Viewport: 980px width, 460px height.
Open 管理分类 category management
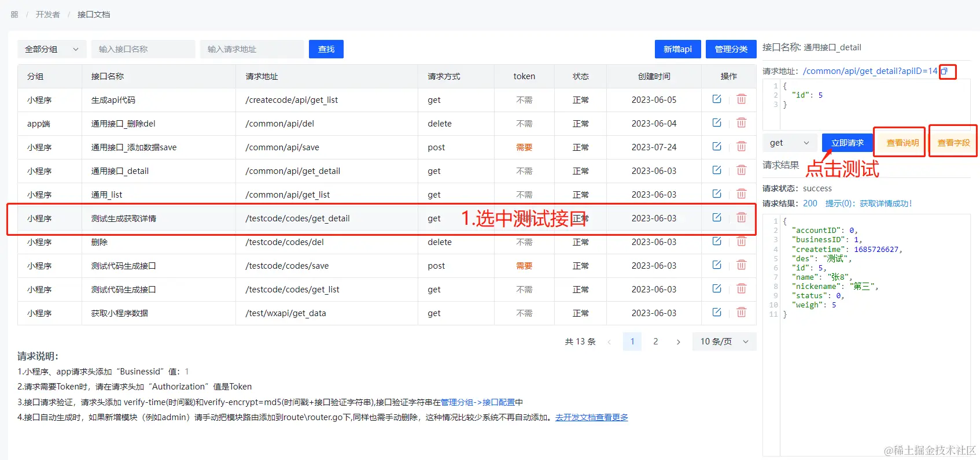coord(731,49)
